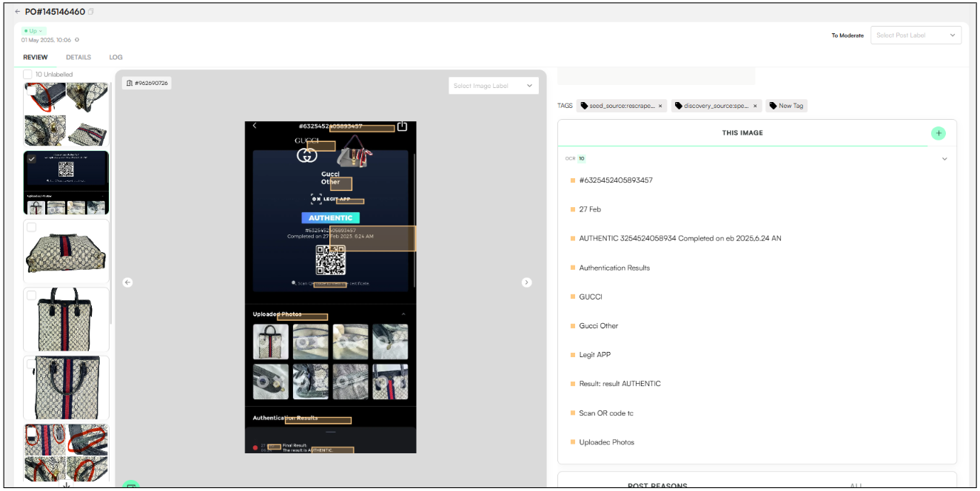Viewport: 980px width, 491px height.
Task: Tick the checkbox on the red-circled collage thumbnail
Action: click(31, 432)
